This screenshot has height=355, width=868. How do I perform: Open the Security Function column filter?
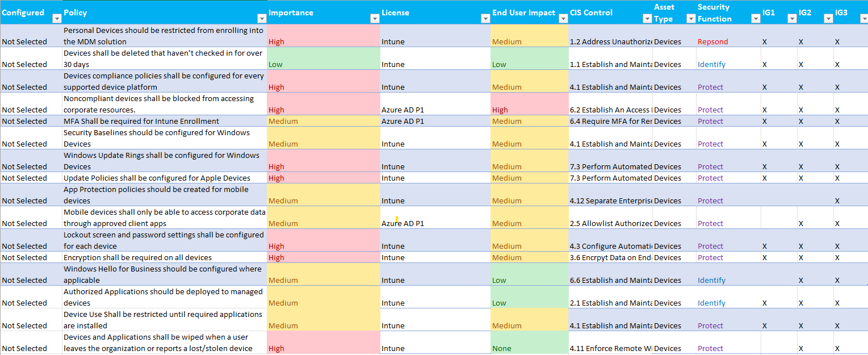point(755,18)
